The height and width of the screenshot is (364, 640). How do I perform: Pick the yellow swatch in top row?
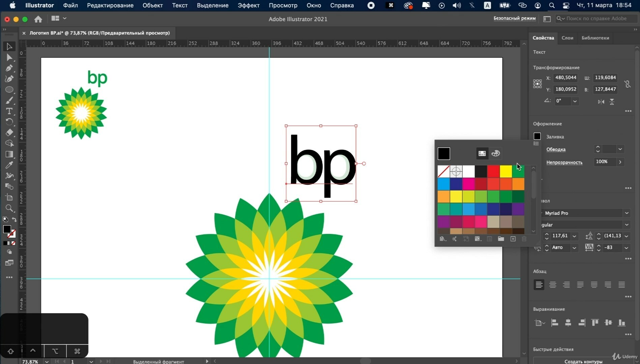(x=505, y=171)
